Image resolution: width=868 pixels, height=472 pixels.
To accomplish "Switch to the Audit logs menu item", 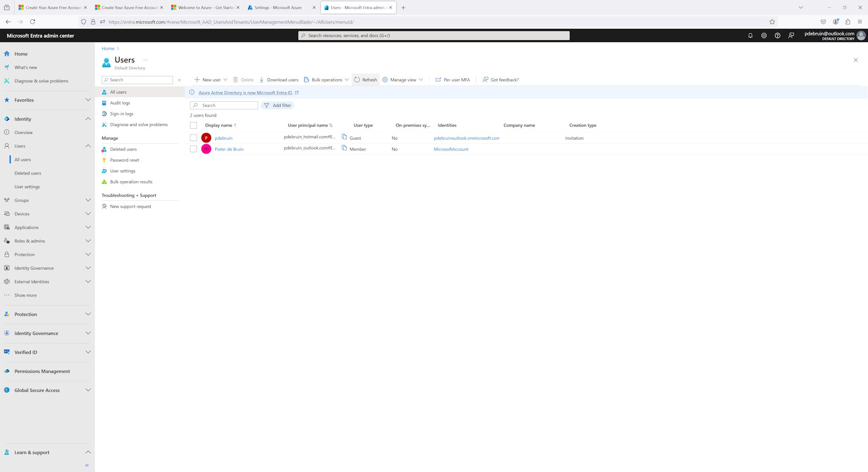I will click(120, 103).
